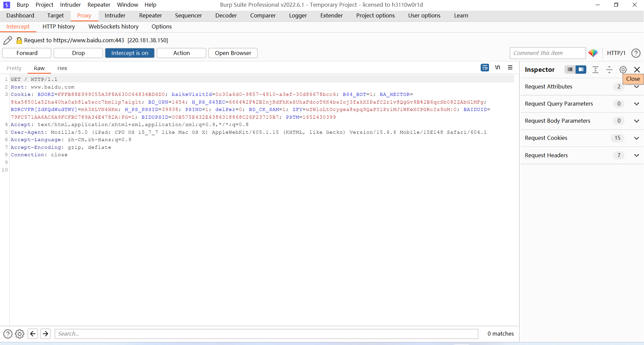
Task: Open the Intruder menu in menu bar
Action: click(x=70, y=5)
